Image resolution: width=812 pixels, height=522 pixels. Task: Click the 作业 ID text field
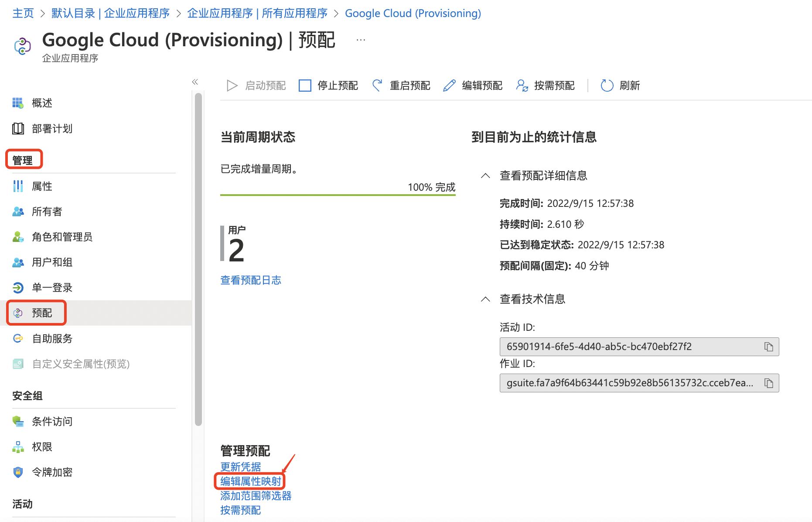tap(639, 383)
